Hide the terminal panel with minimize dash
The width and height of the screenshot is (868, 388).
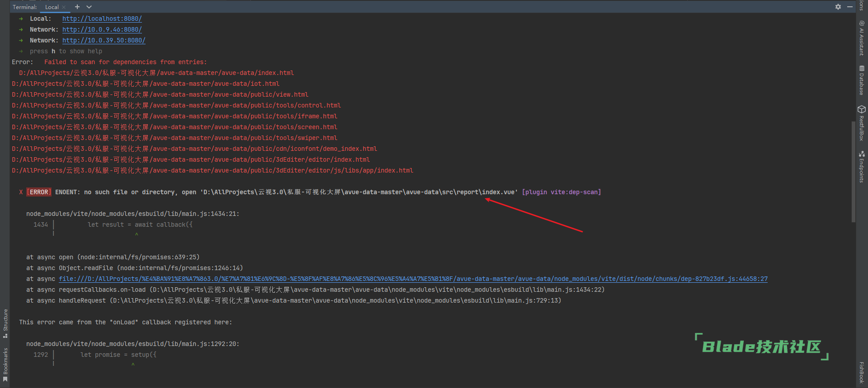[849, 7]
